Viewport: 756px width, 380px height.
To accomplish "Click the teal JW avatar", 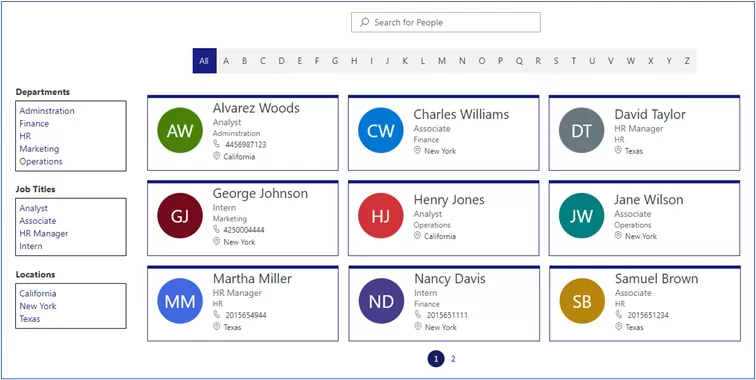I will click(581, 216).
